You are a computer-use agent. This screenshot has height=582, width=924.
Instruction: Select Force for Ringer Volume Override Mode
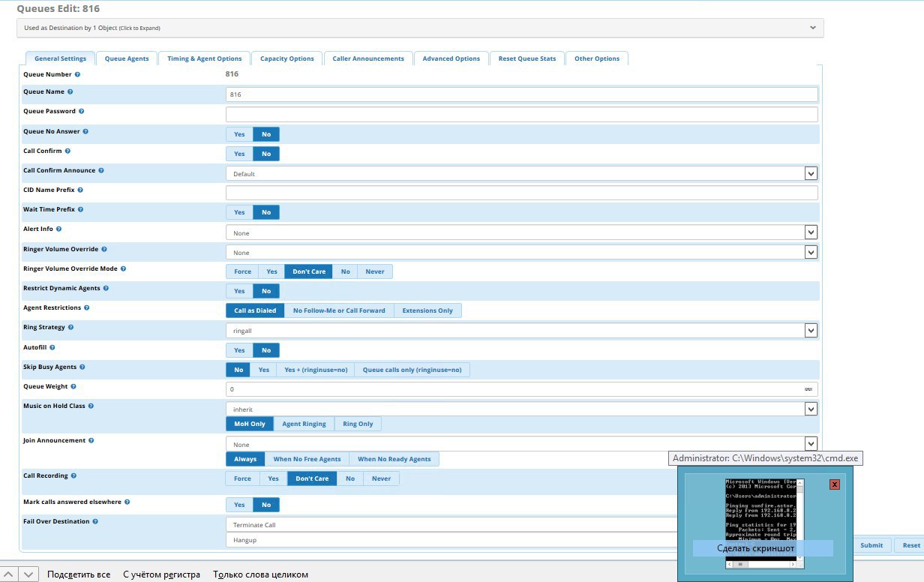242,271
